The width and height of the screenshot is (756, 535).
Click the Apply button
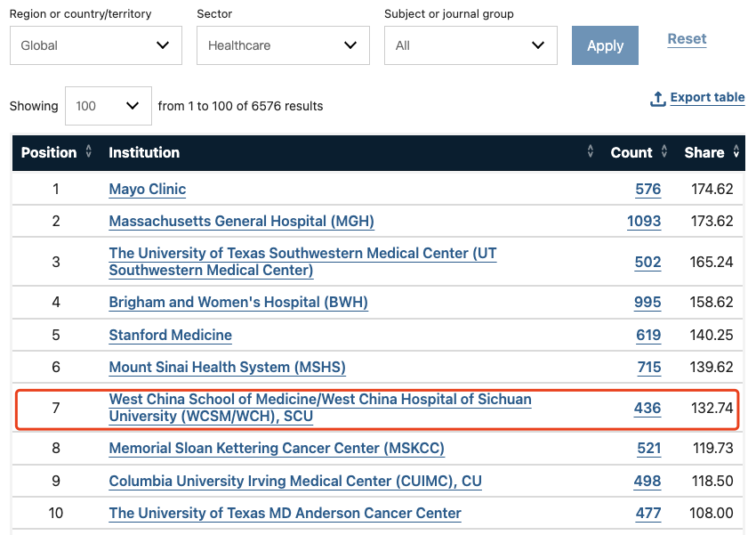click(605, 45)
